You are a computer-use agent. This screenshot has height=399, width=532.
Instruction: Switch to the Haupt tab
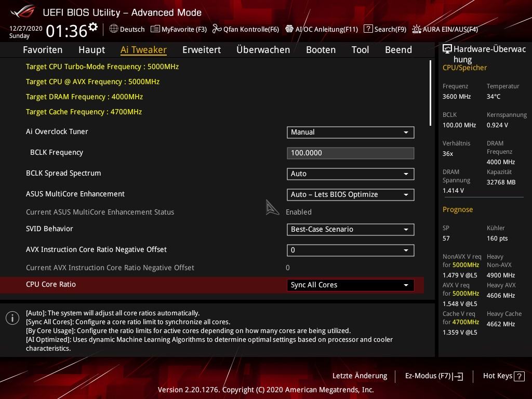pyautogui.click(x=91, y=49)
